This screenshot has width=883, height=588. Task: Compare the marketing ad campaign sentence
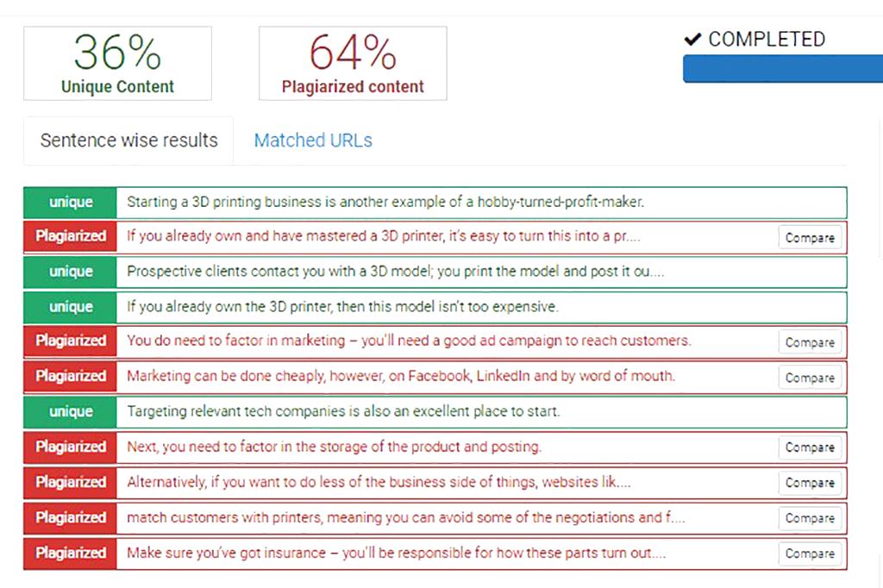809,341
